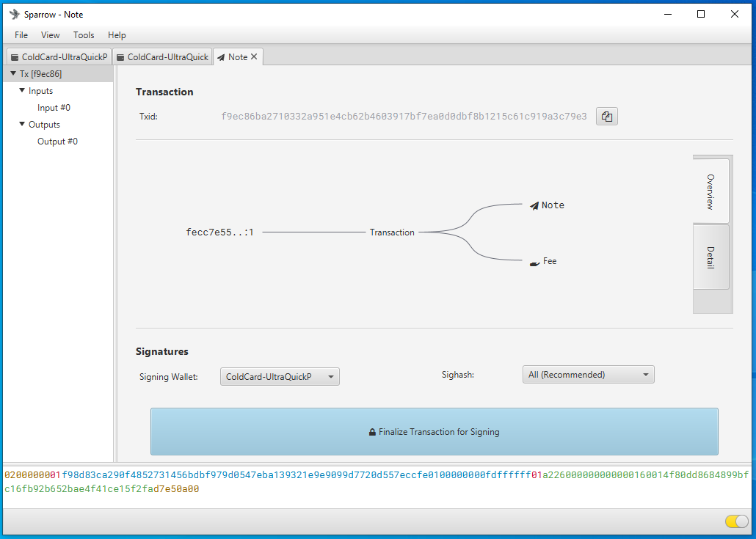
Task: Open the View menu
Action: tap(50, 34)
